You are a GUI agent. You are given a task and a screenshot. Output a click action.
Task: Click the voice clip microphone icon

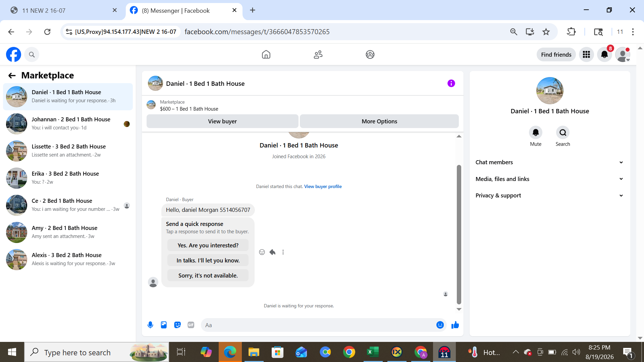[150, 325]
